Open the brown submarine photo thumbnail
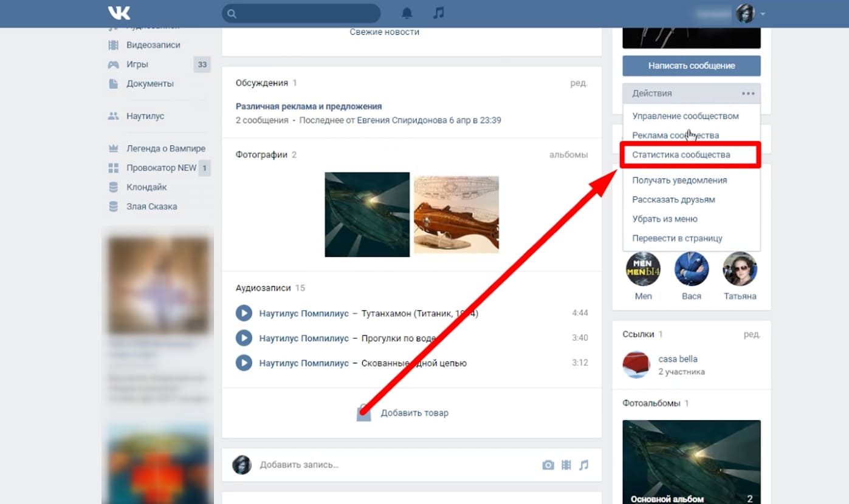Screen dimensions: 849x504 point(456,214)
